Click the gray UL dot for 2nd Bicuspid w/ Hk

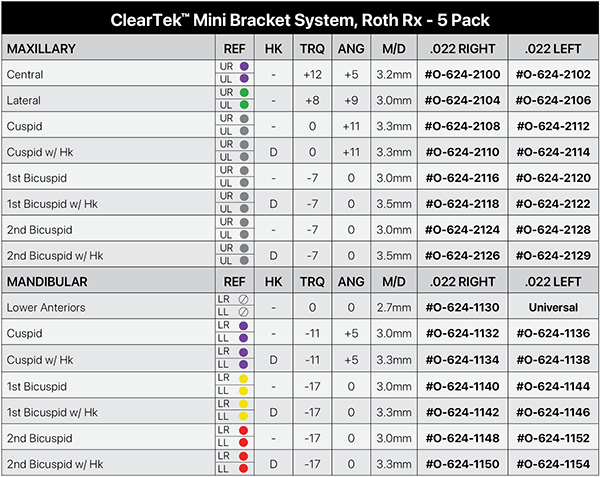click(x=244, y=260)
